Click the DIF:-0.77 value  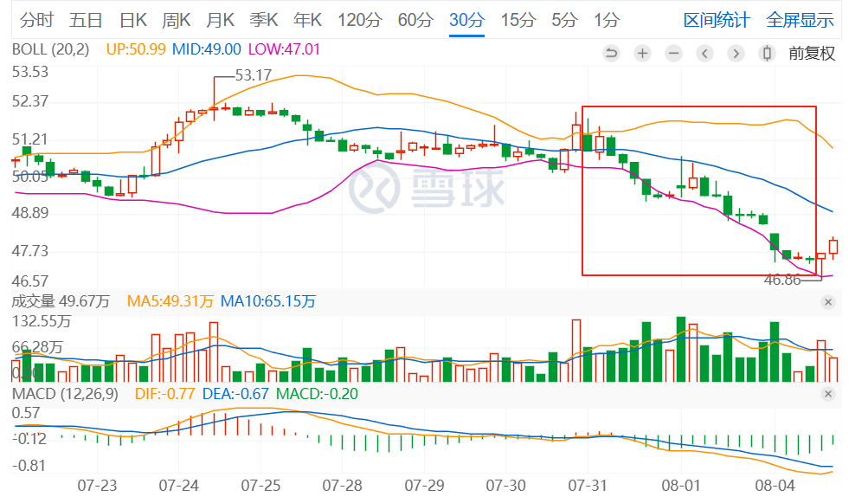pos(165,394)
